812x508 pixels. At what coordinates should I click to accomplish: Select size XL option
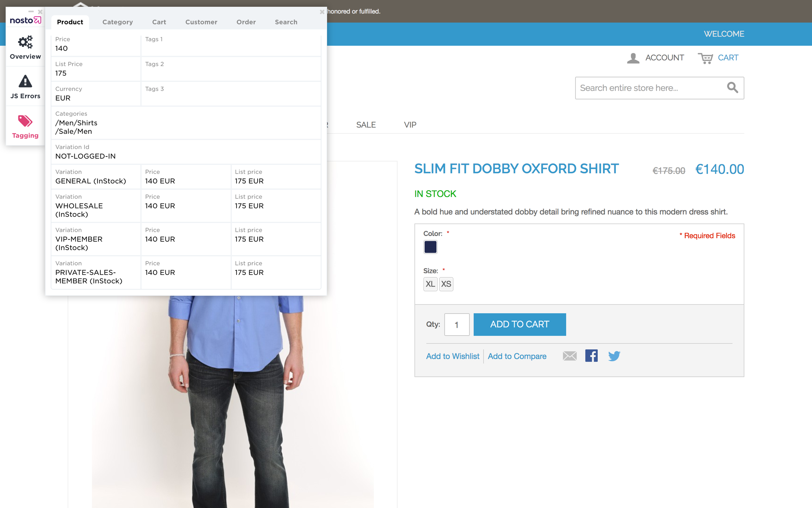tap(430, 284)
